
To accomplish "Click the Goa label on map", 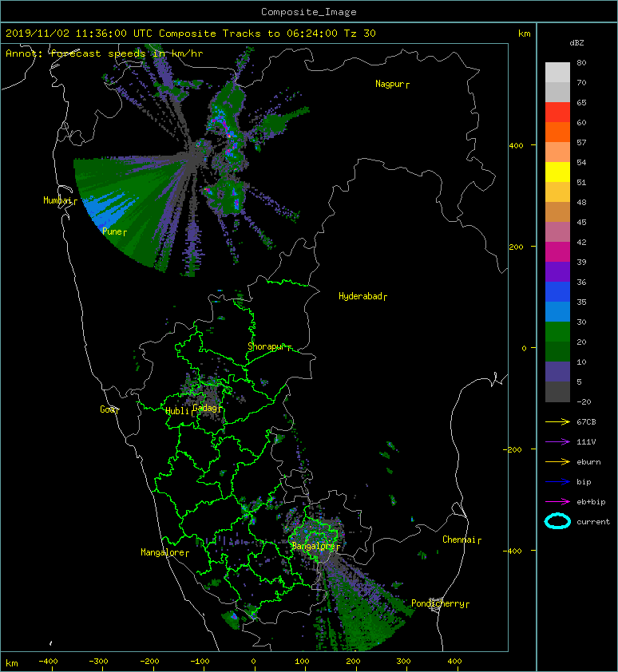I will tap(107, 409).
